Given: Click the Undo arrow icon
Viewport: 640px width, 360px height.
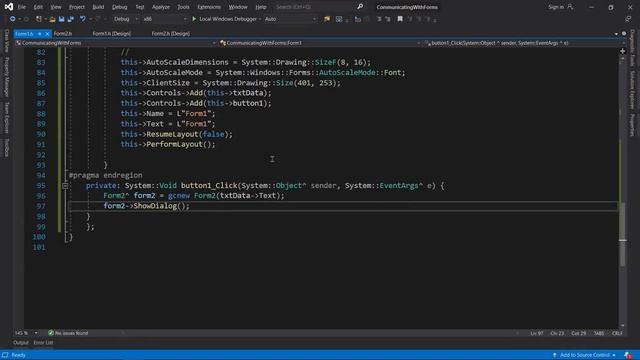Looking at the screenshot, I should [83, 19].
